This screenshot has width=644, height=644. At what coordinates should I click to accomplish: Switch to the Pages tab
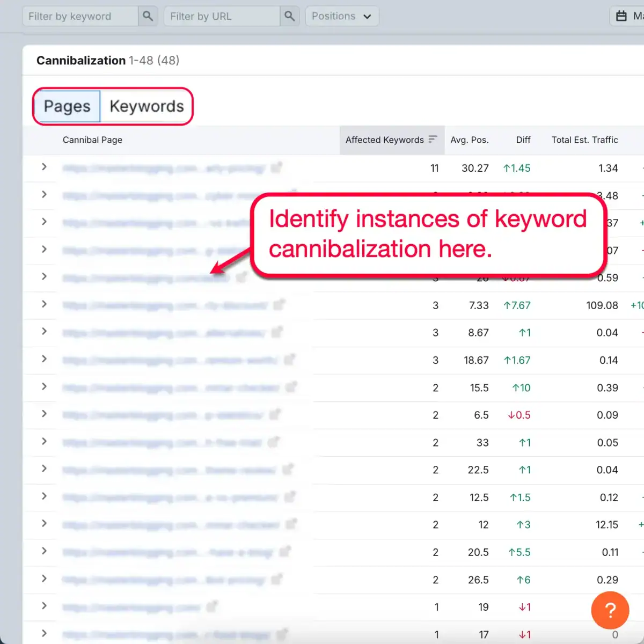(67, 106)
